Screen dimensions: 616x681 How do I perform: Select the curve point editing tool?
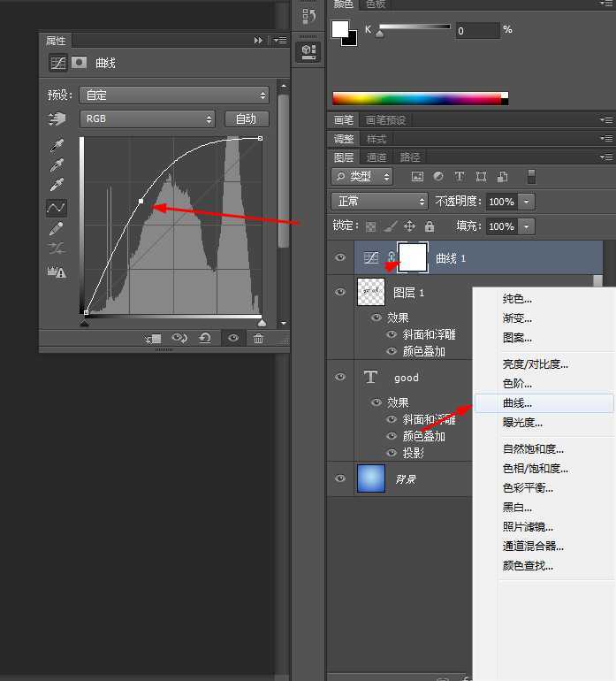click(57, 208)
